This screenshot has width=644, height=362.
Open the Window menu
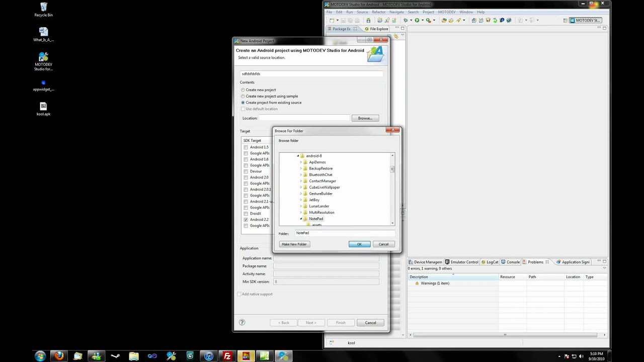tap(466, 12)
